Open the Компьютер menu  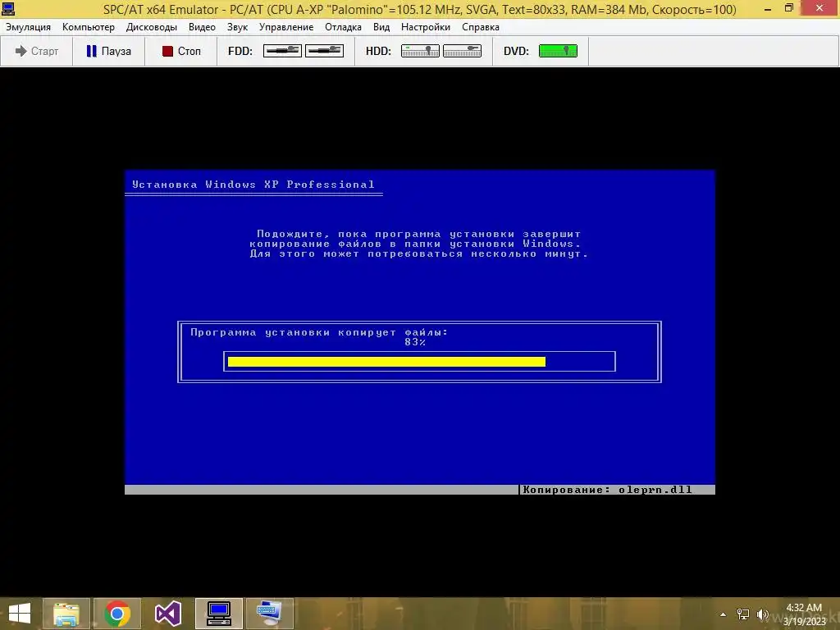pyautogui.click(x=89, y=27)
